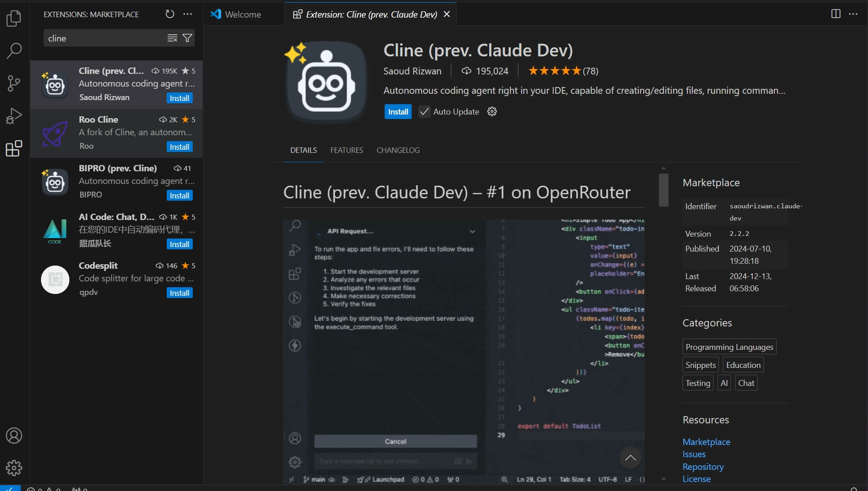The height and width of the screenshot is (491, 868).
Task: Refresh the extensions marketplace list
Action: [169, 14]
